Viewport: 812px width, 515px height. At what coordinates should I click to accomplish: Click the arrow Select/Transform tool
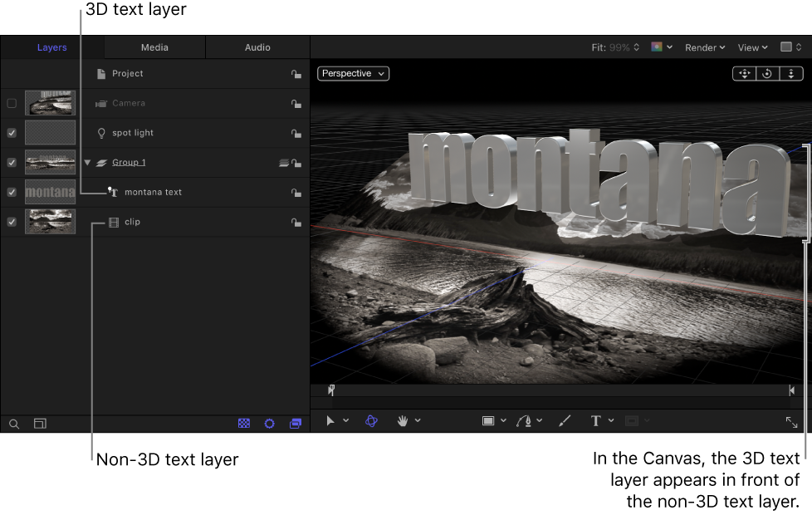click(x=330, y=421)
